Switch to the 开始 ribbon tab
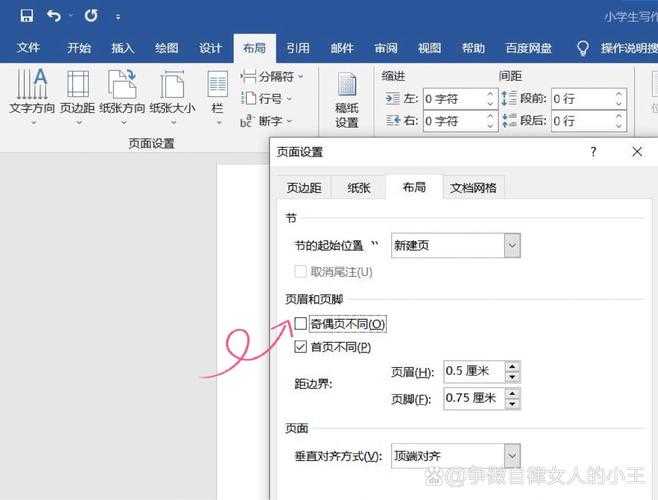Image resolution: width=658 pixels, height=500 pixels. tap(78, 48)
